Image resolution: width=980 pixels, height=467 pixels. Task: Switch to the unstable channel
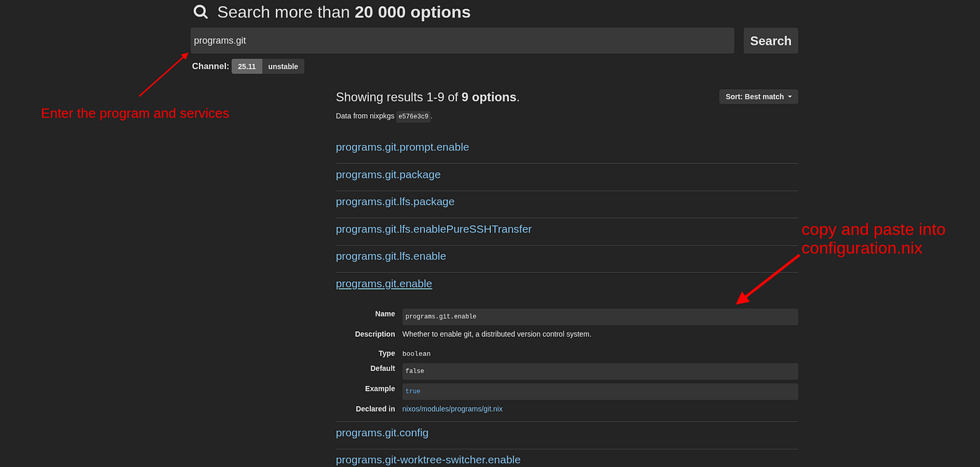(283, 66)
